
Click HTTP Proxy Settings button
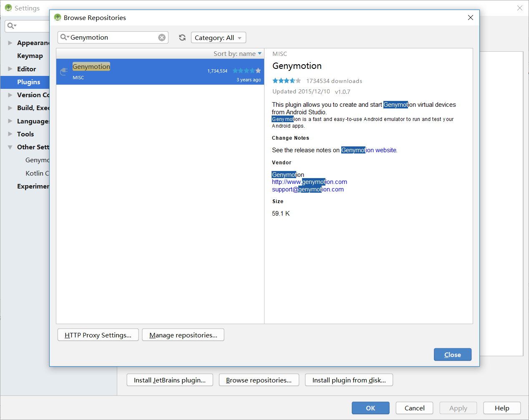click(x=98, y=335)
